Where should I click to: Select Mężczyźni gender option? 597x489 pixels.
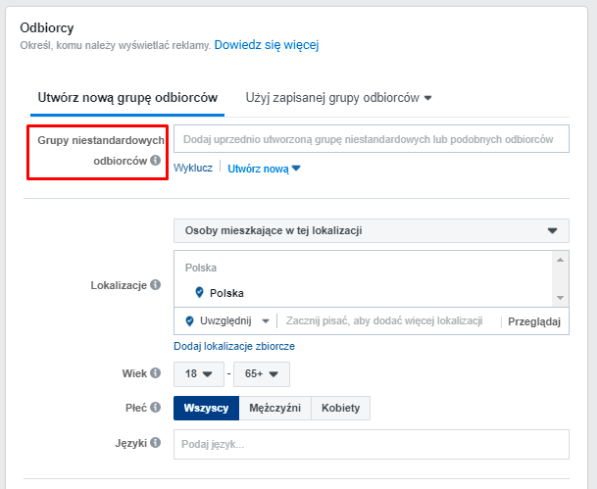(x=275, y=408)
